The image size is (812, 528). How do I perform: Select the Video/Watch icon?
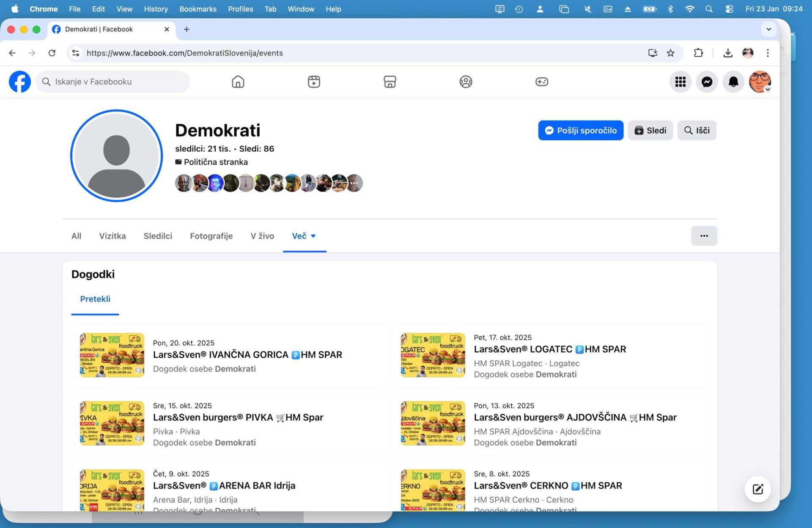314,82
